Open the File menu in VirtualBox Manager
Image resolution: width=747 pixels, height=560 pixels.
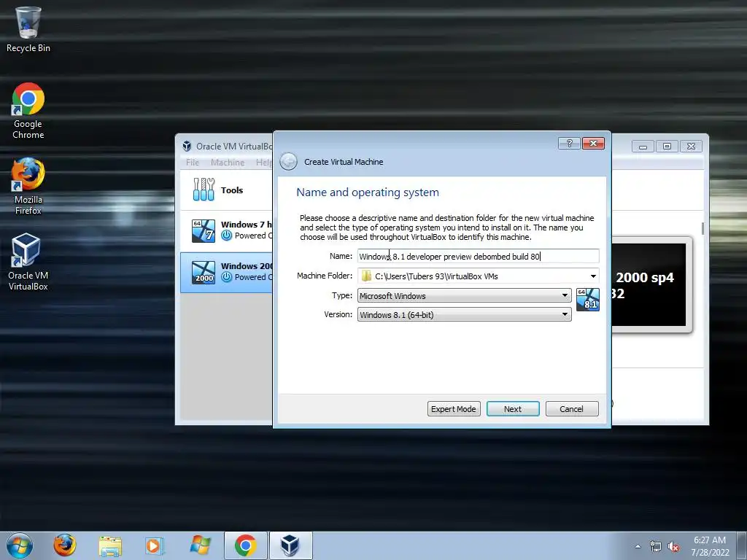click(x=193, y=163)
